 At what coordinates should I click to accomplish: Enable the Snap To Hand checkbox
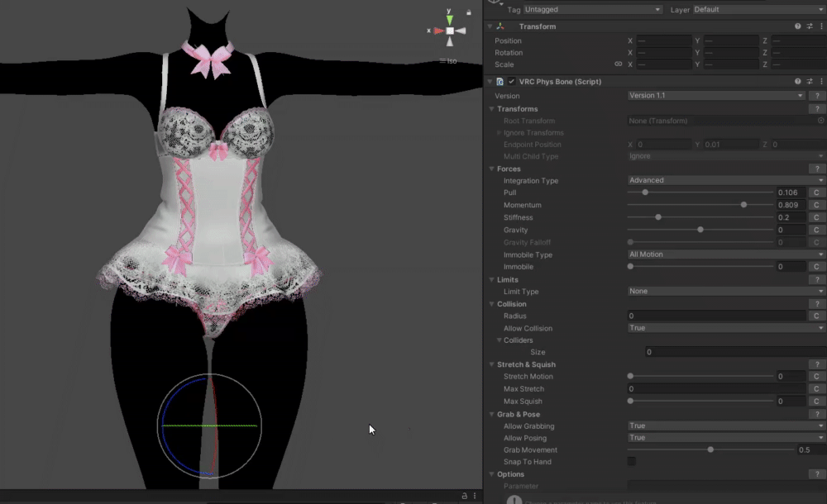632,462
